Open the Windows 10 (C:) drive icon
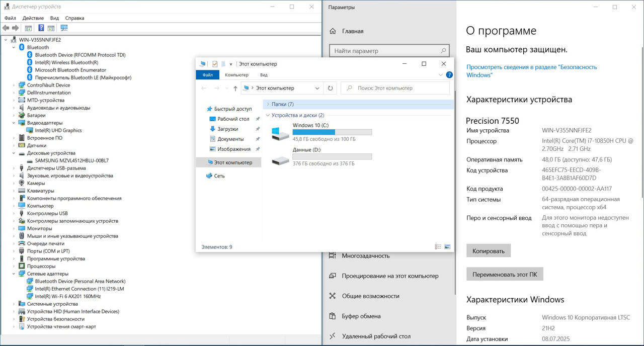This screenshot has width=644, height=346. [x=280, y=134]
